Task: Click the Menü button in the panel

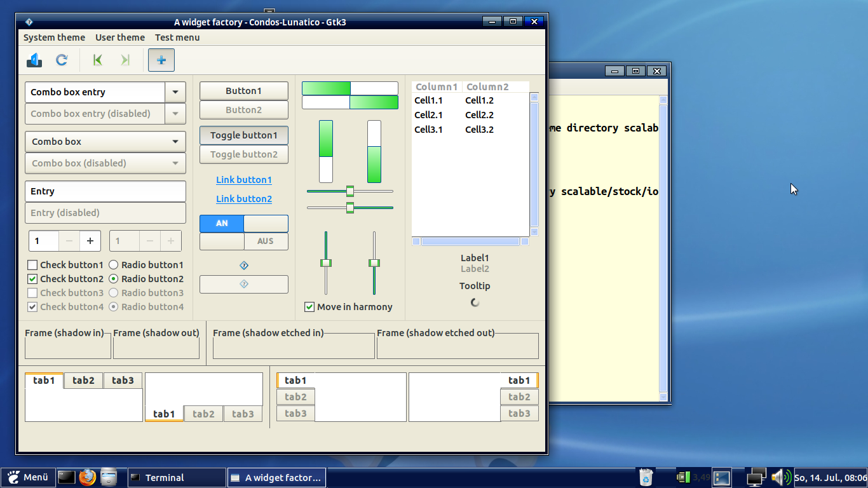Action: [x=27, y=477]
